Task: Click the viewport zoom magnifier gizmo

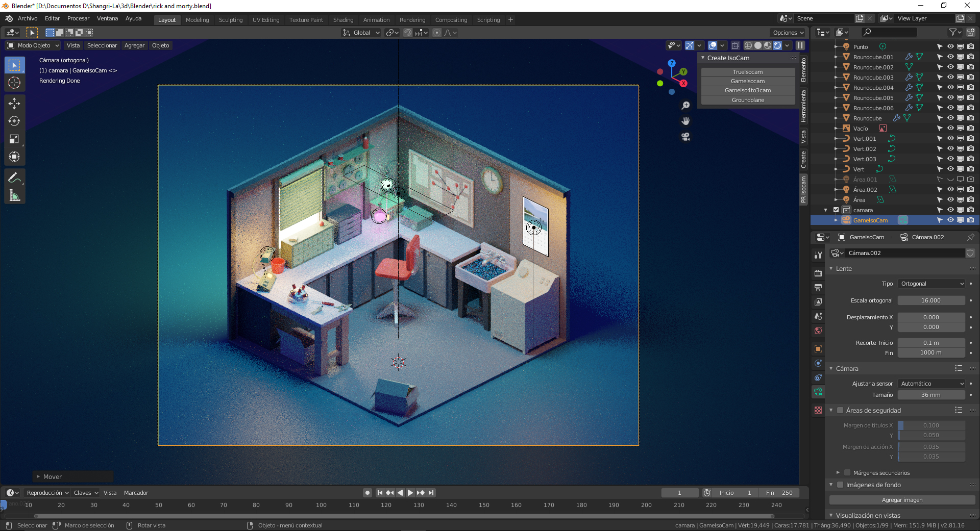Action: tap(685, 106)
